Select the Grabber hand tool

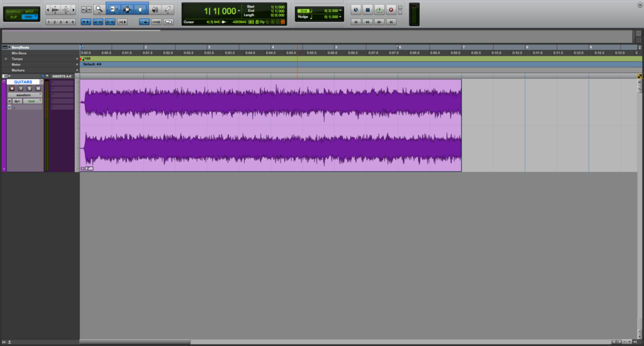[x=140, y=9]
